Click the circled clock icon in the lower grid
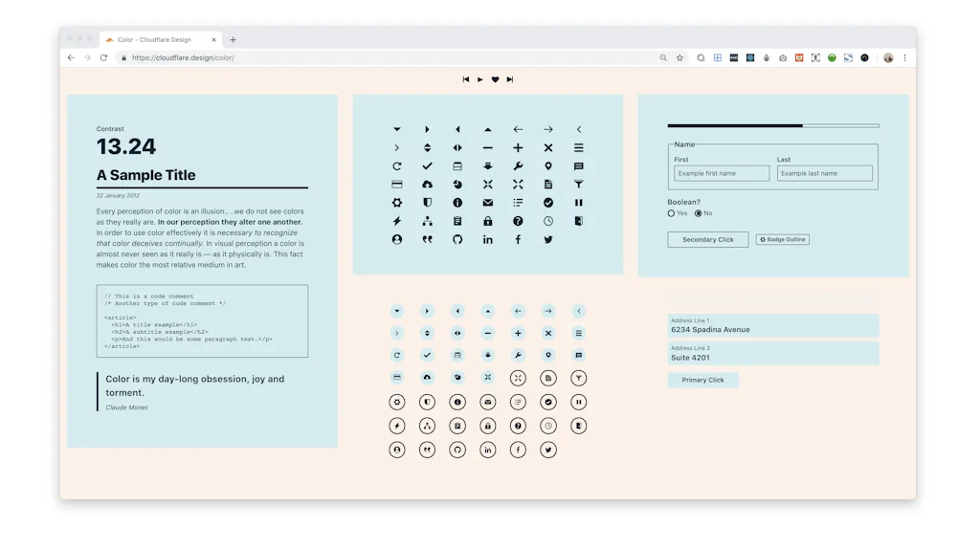Viewport: 980px width, 550px height. [548, 426]
